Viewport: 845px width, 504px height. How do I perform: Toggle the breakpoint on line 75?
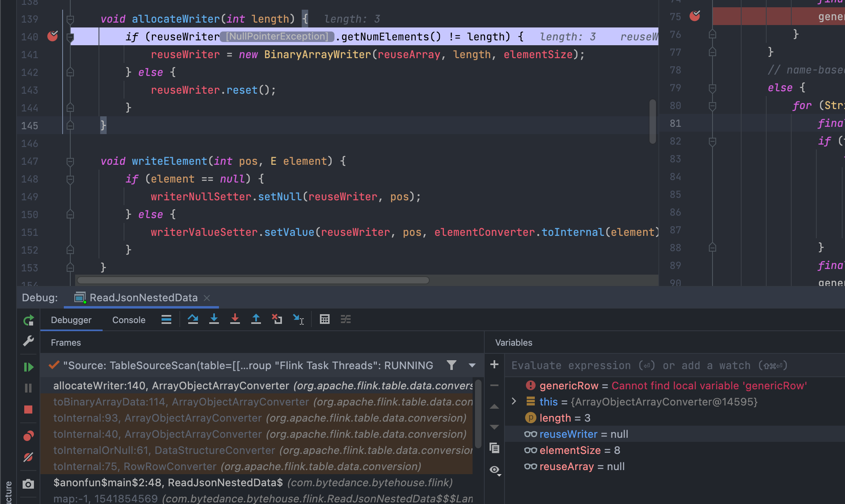[695, 16]
